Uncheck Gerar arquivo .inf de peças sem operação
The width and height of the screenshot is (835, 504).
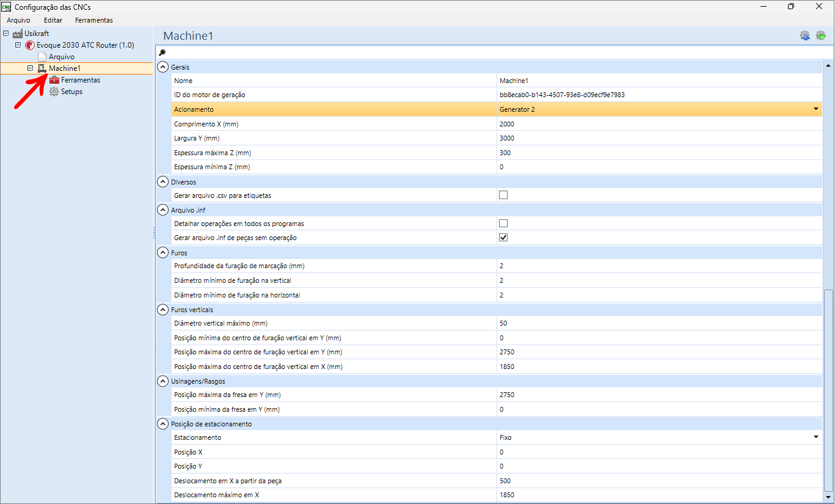[503, 238]
